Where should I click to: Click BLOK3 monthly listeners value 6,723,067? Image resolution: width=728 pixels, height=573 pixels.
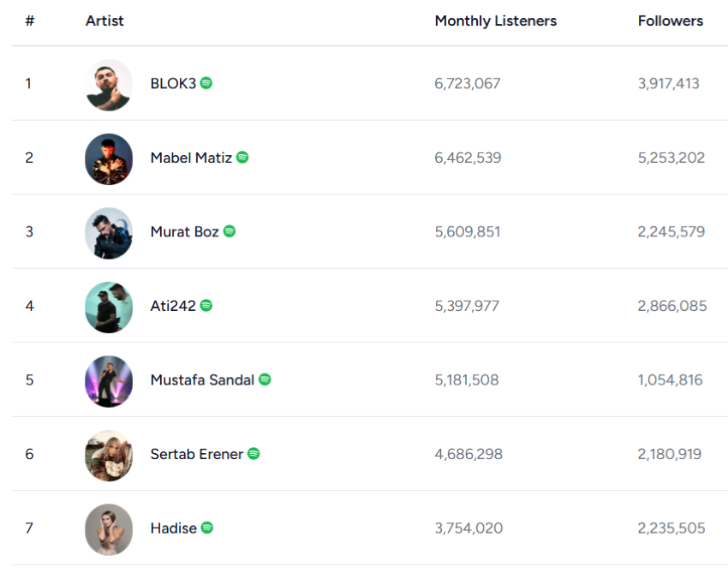[468, 84]
